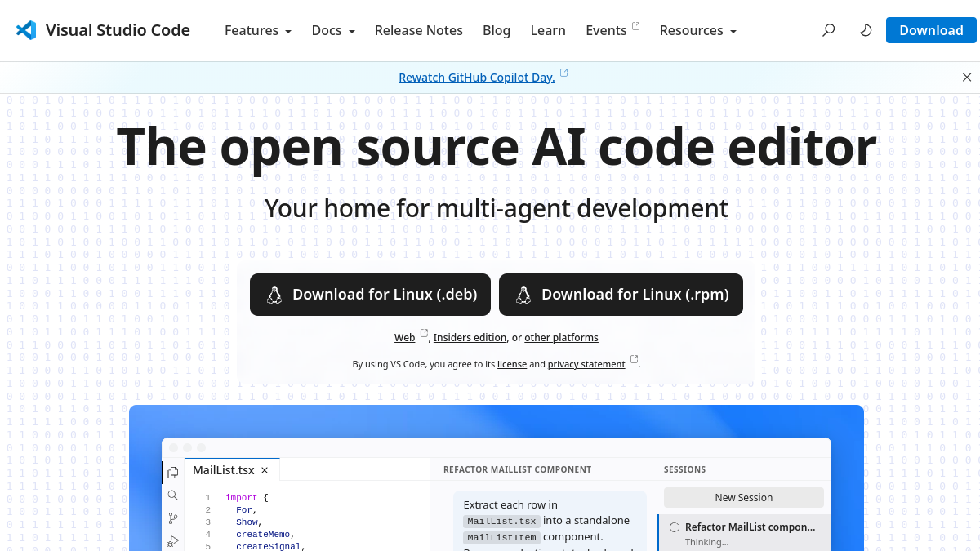The image size is (980, 551).
Task: Expand the Resources dropdown menu
Action: (698, 30)
